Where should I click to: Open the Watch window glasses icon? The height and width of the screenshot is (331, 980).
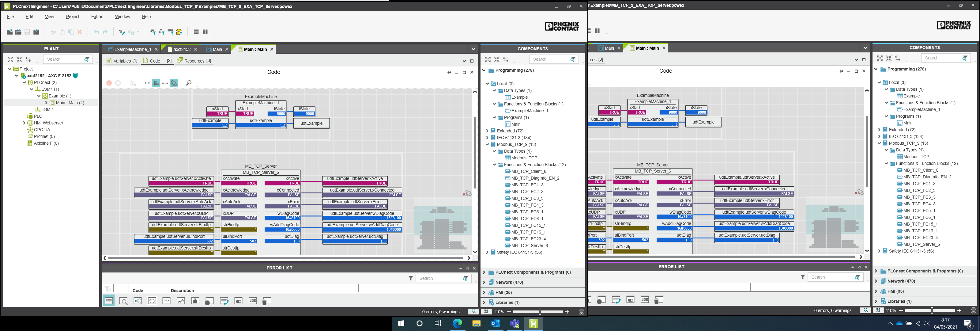tap(166, 301)
